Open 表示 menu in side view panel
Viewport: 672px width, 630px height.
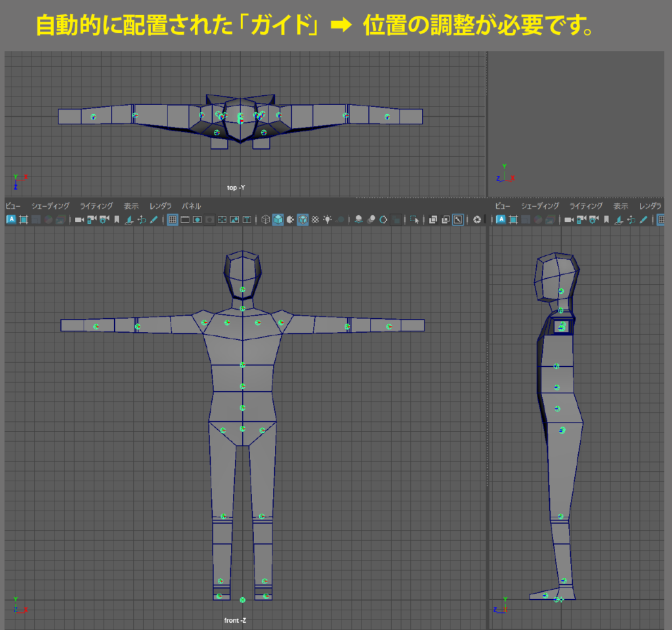point(621,206)
